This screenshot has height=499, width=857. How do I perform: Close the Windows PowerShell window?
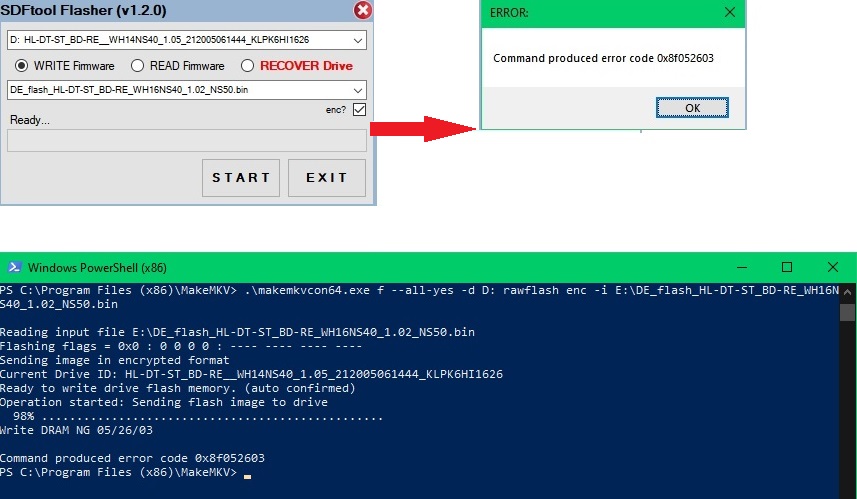(x=832, y=267)
